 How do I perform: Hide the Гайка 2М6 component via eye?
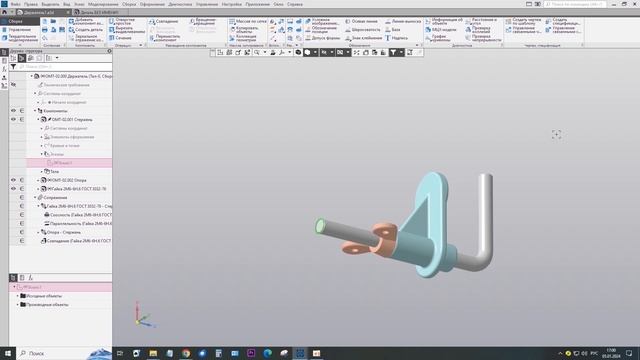coord(13,189)
